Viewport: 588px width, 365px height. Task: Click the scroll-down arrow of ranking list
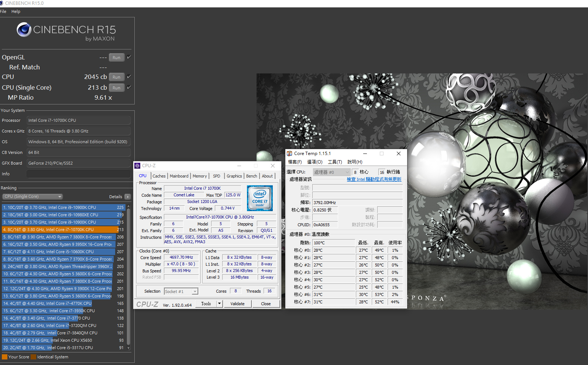click(x=128, y=348)
